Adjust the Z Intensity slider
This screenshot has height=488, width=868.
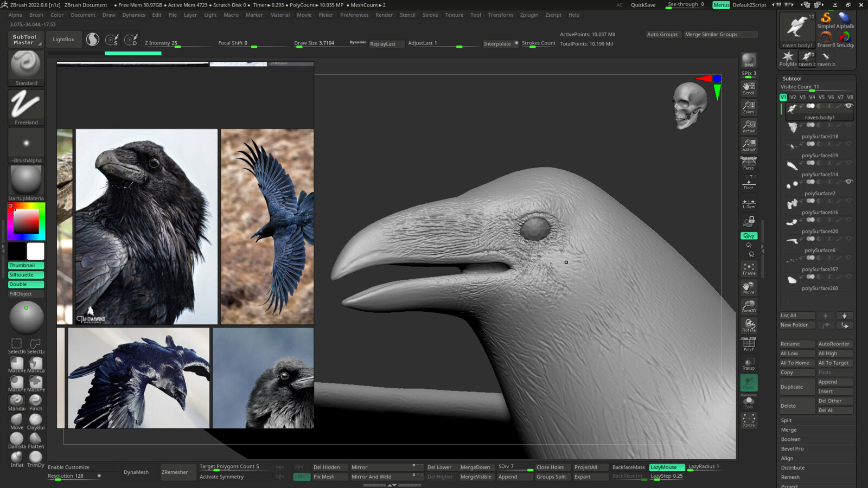click(176, 43)
